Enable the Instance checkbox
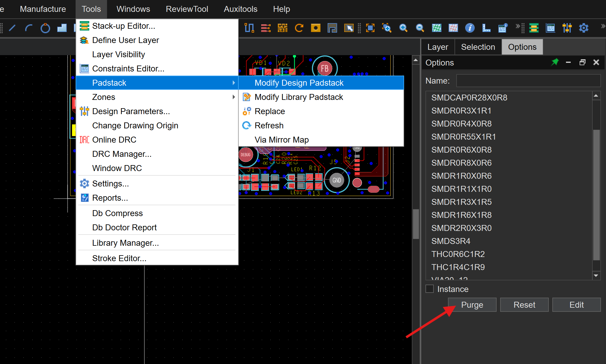Screen dimensions: 606x364 click(x=430, y=289)
